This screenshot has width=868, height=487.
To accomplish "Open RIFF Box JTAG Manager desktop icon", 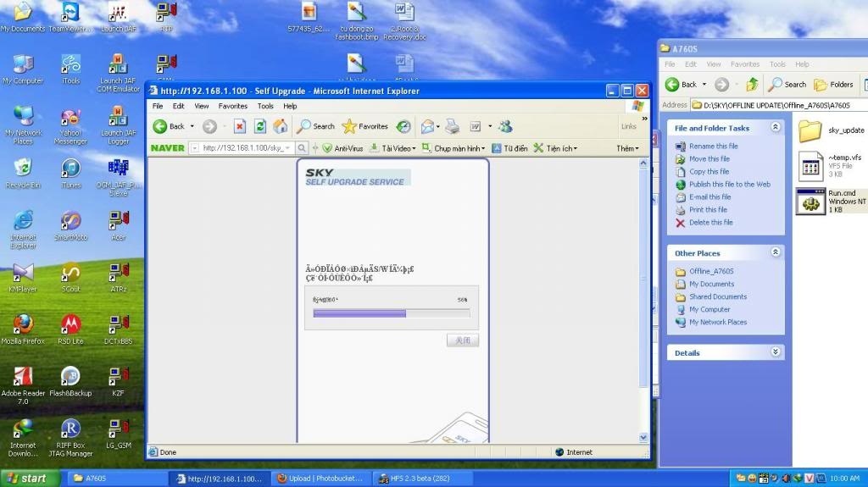I will point(70,437).
